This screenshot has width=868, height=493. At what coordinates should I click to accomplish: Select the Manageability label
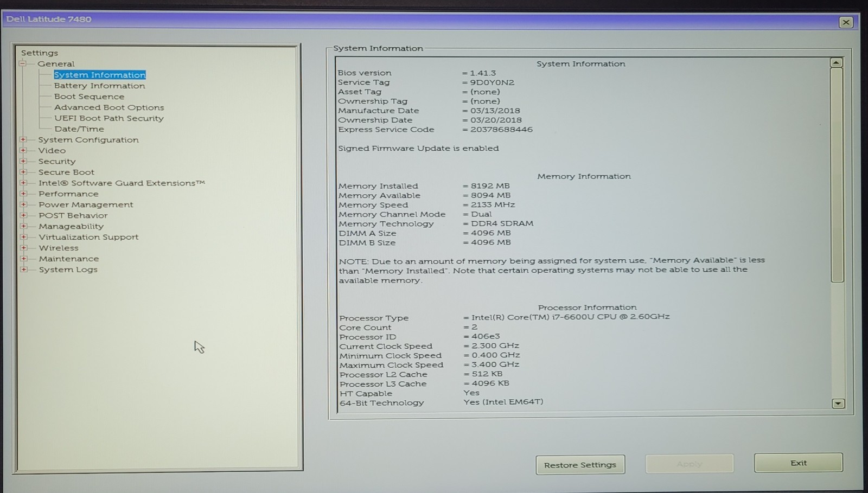(71, 227)
